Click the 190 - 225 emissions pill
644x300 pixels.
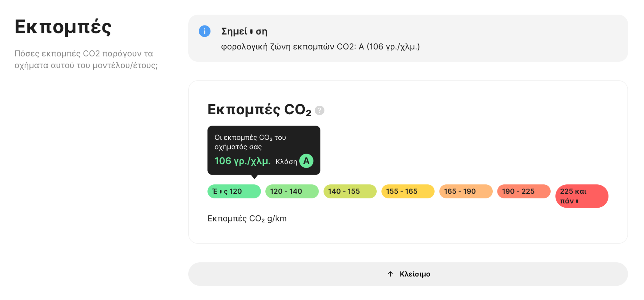click(523, 191)
